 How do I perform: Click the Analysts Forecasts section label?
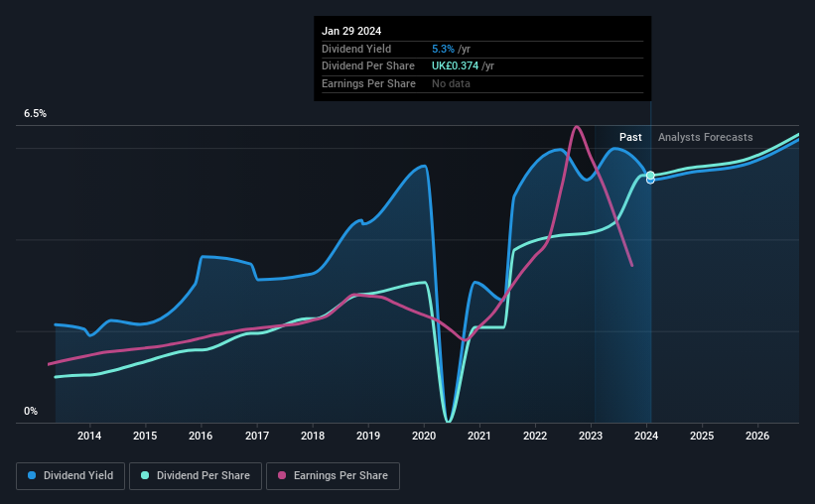[x=706, y=137]
